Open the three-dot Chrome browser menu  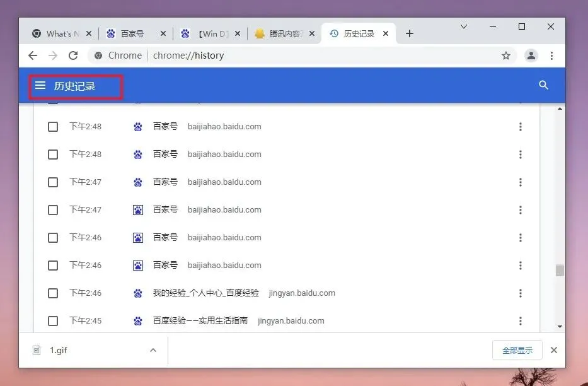pyautogui.click(x=552, y=56)
